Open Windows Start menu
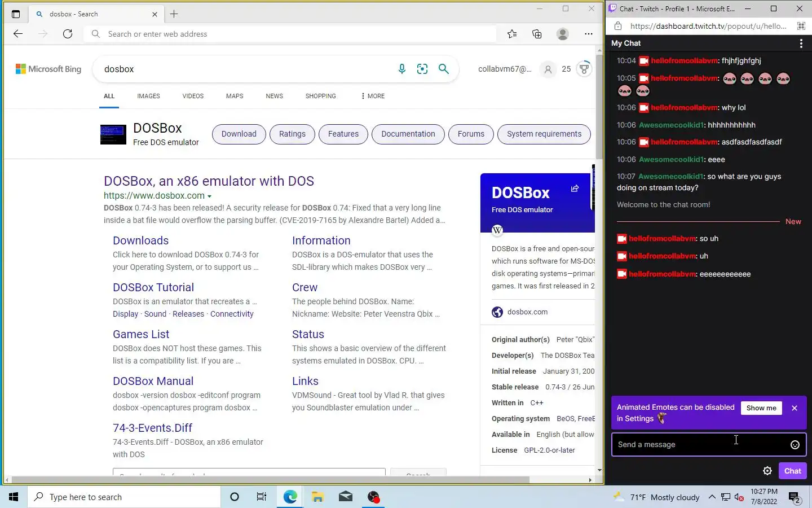This screenshot has width=812, height=508. click(x=14, y=497)
